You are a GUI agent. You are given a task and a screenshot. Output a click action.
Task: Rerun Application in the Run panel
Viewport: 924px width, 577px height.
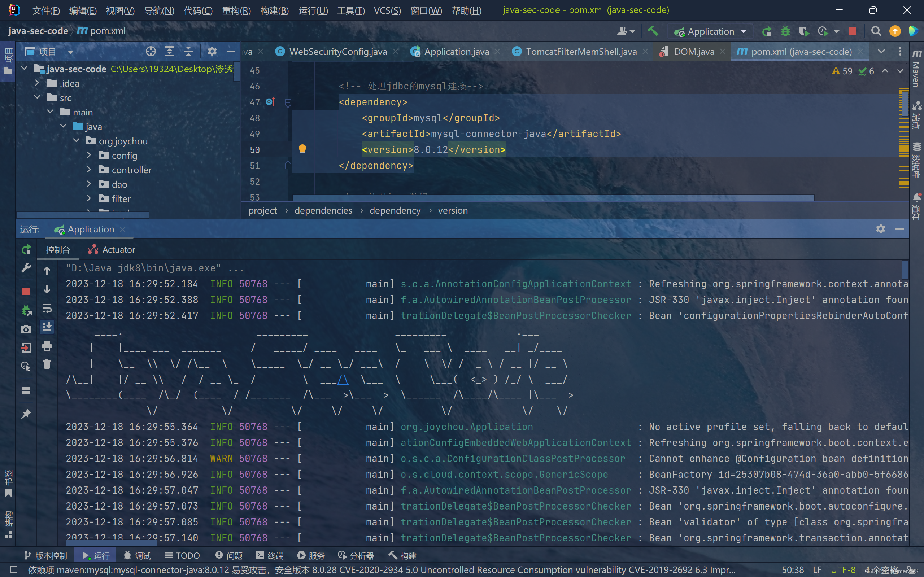(x=26, y=250)
